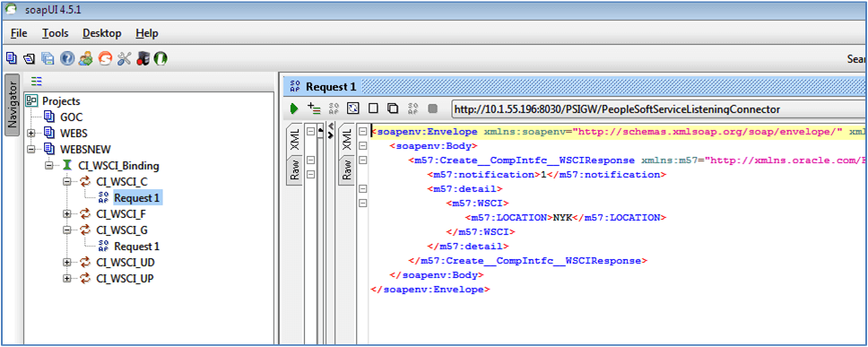This screenshot has width=868, height=347.
Task: Open the File menu
Action: point(19,33)
